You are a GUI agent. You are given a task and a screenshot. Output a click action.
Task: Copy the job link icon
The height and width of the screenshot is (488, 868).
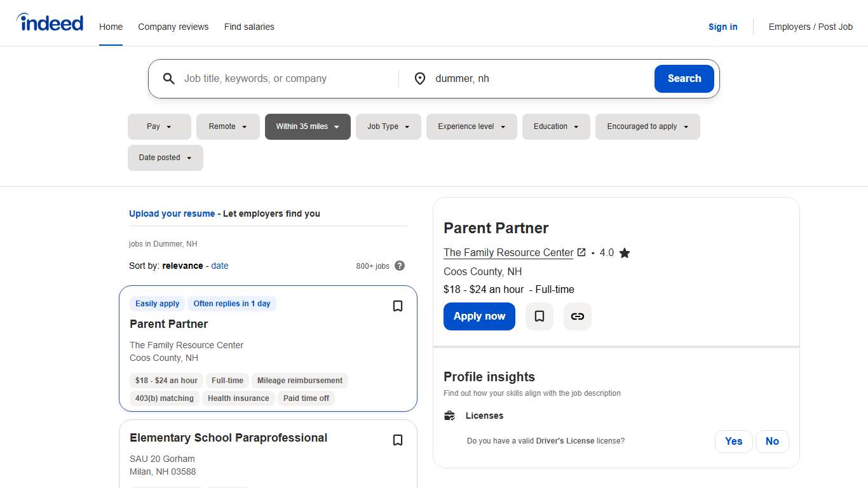(x=577, y=316)
